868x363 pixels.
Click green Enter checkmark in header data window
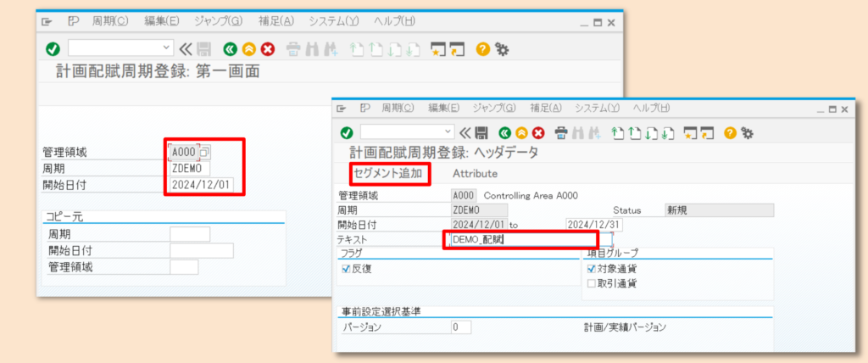point(347,132)
